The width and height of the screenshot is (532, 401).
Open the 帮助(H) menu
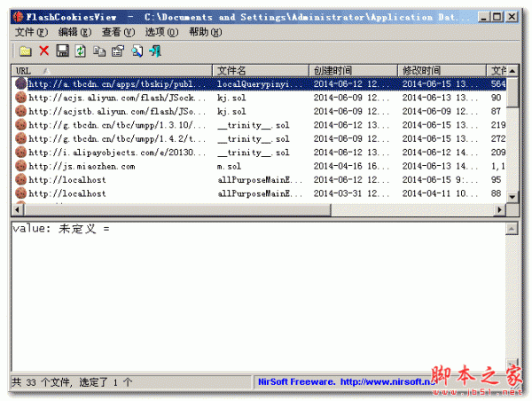[206, 32]
